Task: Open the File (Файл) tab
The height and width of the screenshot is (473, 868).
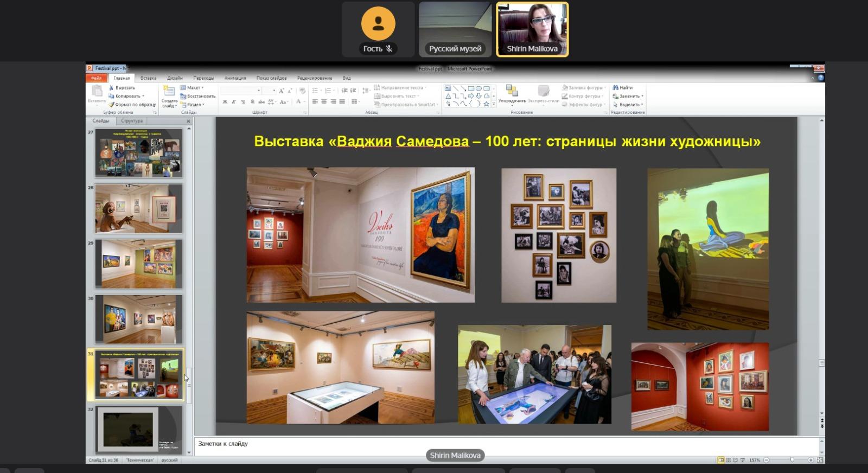Action: (x=97, y=78)
